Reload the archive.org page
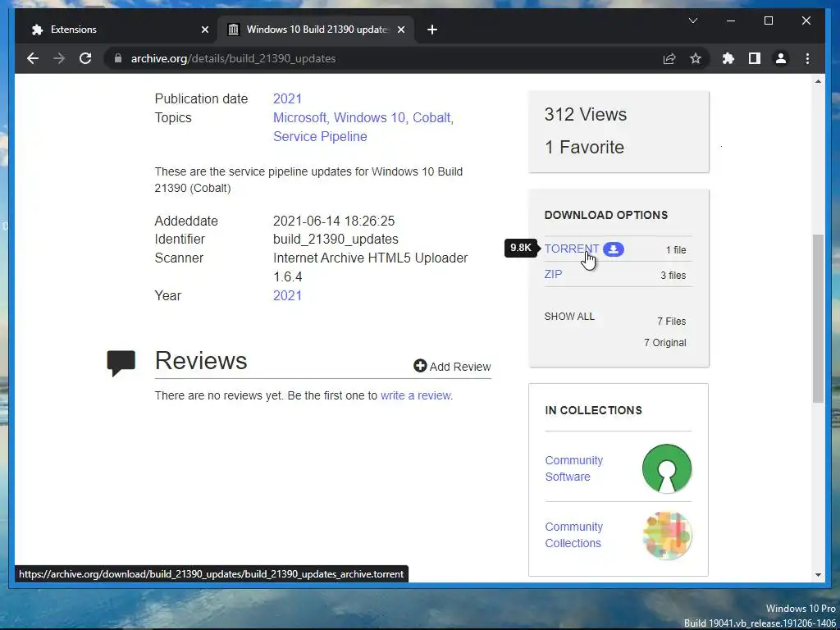The height and width of the screenshot is (630, 840). click(85, 58)
